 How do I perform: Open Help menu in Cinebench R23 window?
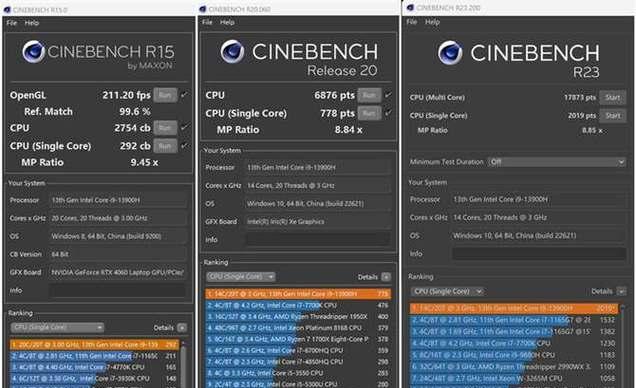point(432,22)
